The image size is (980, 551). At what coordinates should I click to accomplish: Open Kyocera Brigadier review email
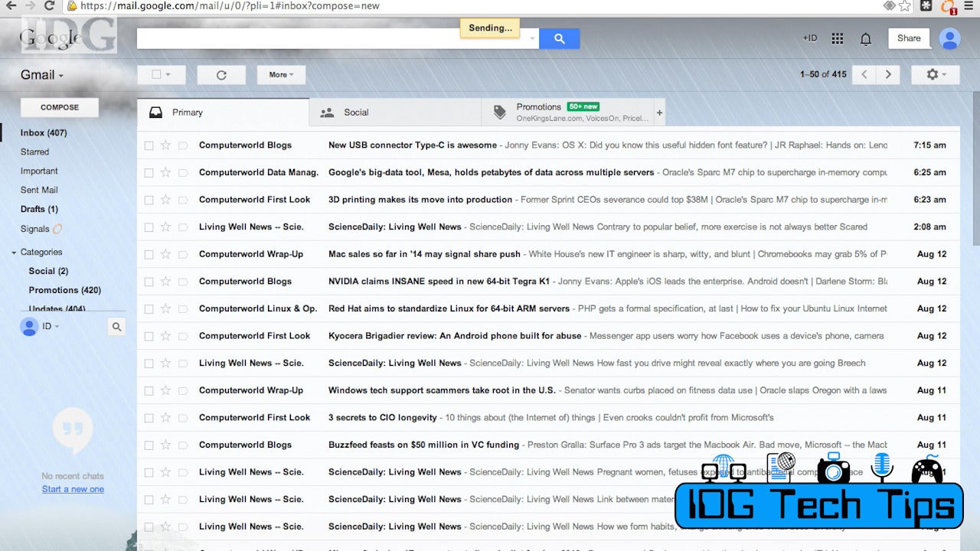(x=547, y=336)
